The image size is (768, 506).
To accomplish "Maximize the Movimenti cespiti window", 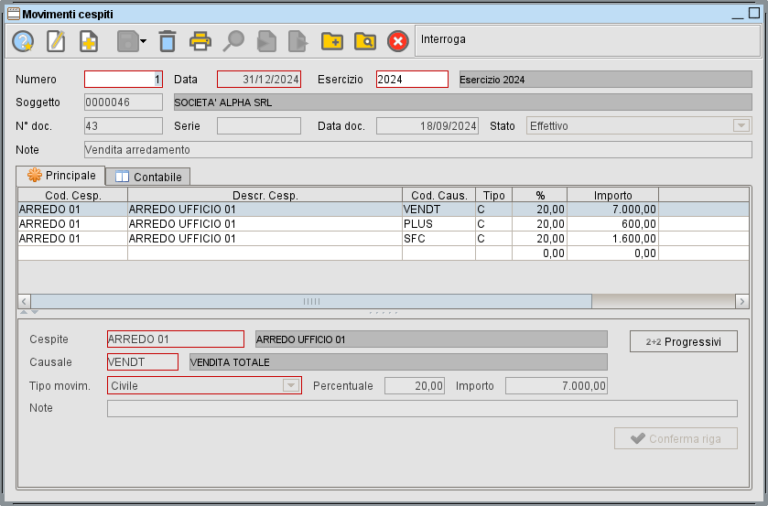I will point(755,13).
